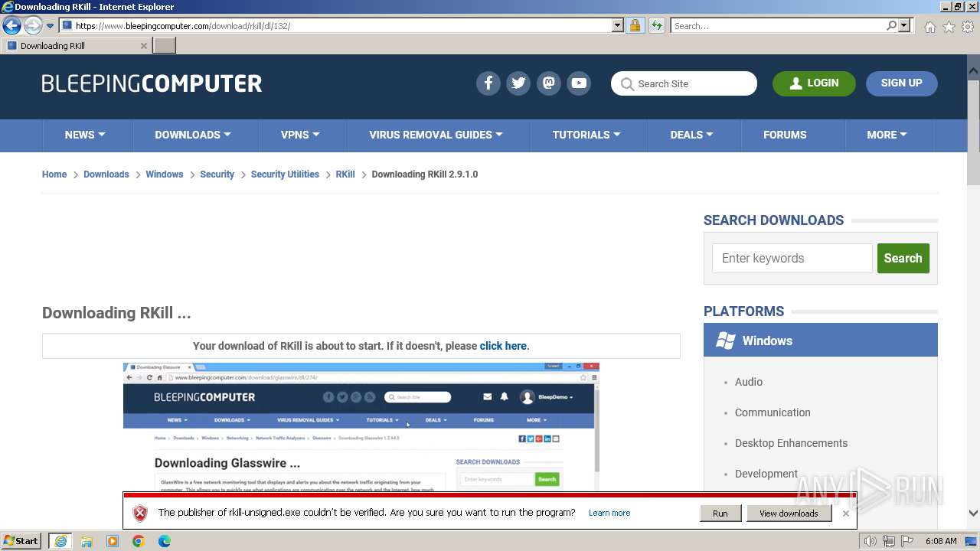Image resolution: width=980 pixels, height=551 pixels.
Task: Expand the VPNS menu
Action: (x=300, y=135)
